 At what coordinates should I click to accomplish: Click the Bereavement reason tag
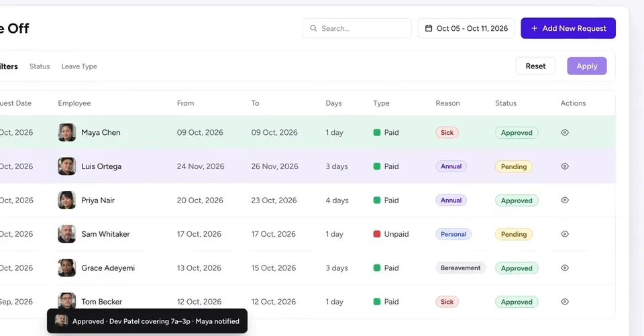(x=460, y=268)
